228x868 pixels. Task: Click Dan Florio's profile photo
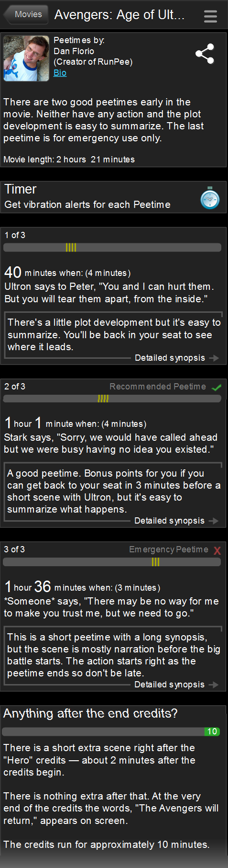(x=26, y=58)
